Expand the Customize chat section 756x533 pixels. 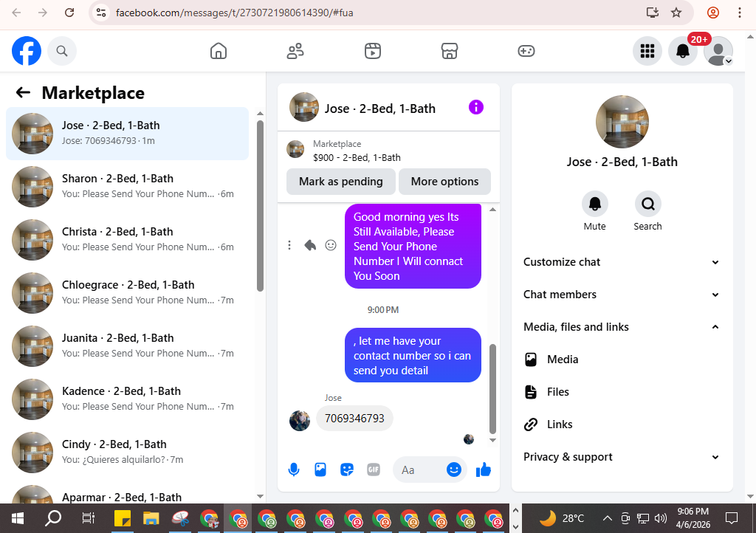point(622,262)
